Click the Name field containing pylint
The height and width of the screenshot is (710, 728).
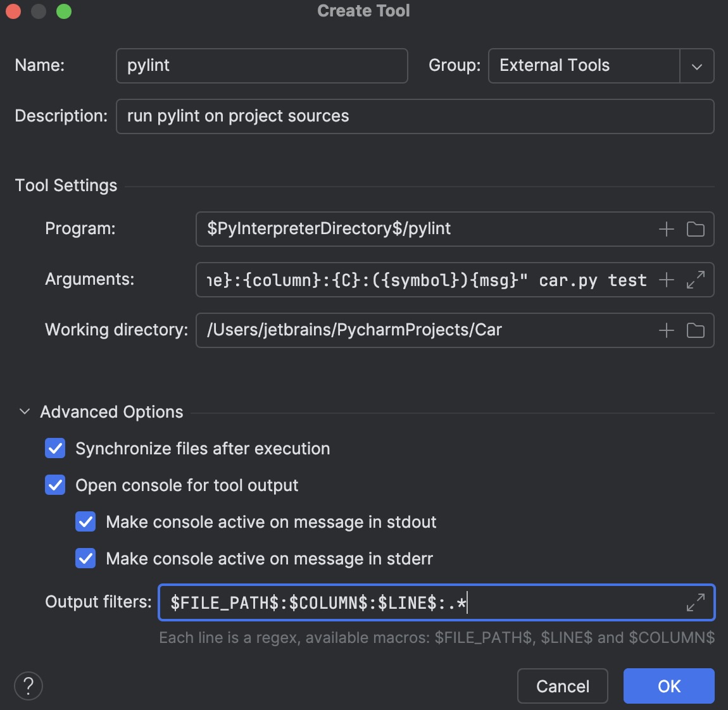point(261,66)
